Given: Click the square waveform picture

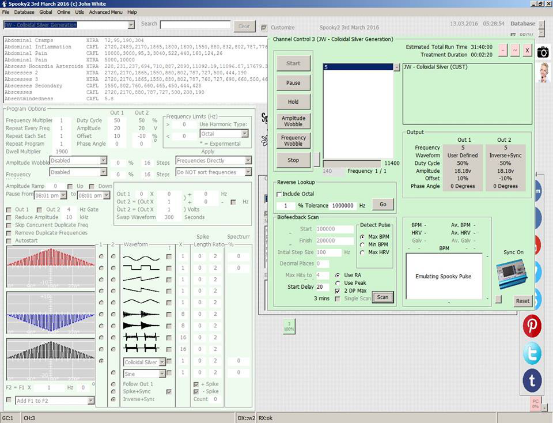Looking at the screenshot, I should (x=141, y=268).
